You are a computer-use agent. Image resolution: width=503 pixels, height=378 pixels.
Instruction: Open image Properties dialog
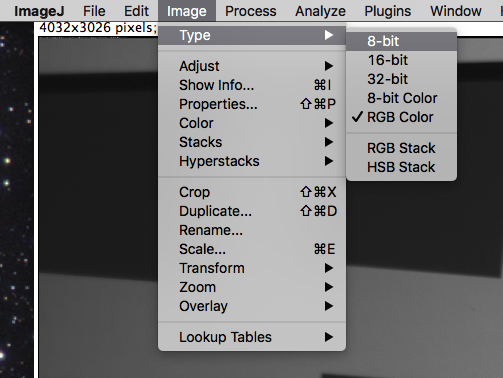tap(252, 104)
